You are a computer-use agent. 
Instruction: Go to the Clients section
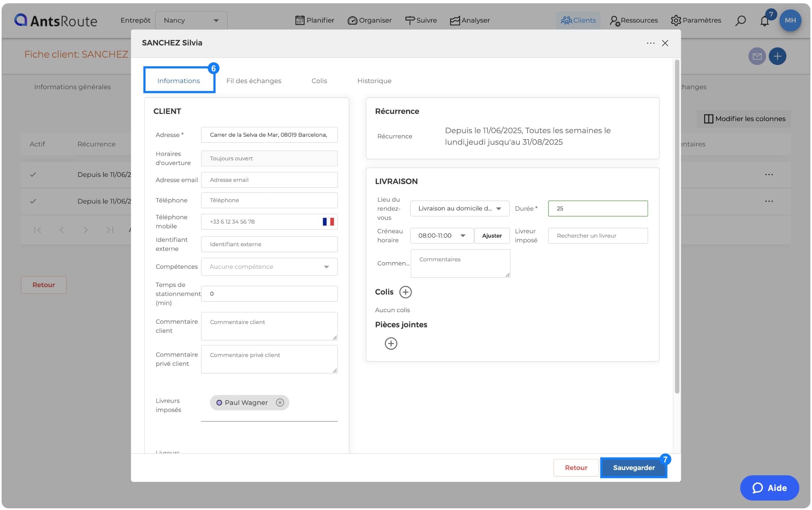coord(577,20)
